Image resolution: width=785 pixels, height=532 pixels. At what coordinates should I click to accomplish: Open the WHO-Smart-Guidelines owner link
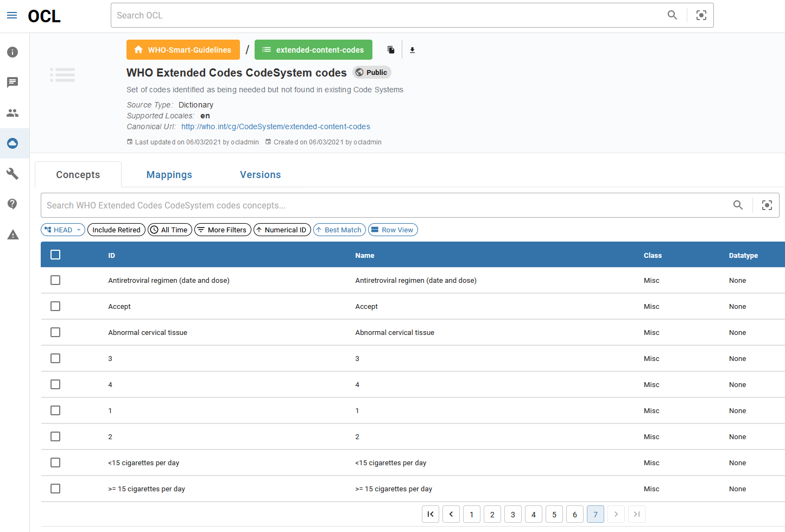click(183, 49)
